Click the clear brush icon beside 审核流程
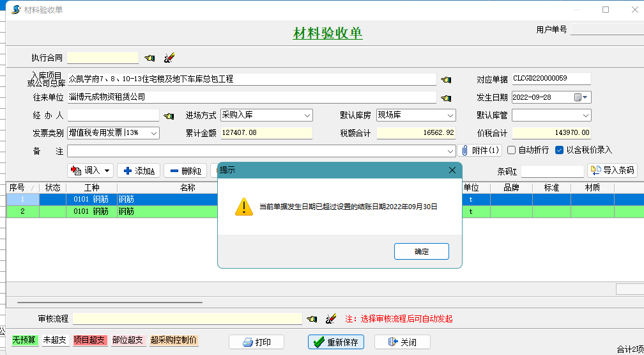This screenshot has height=355, width=644. tap(331, 319)
